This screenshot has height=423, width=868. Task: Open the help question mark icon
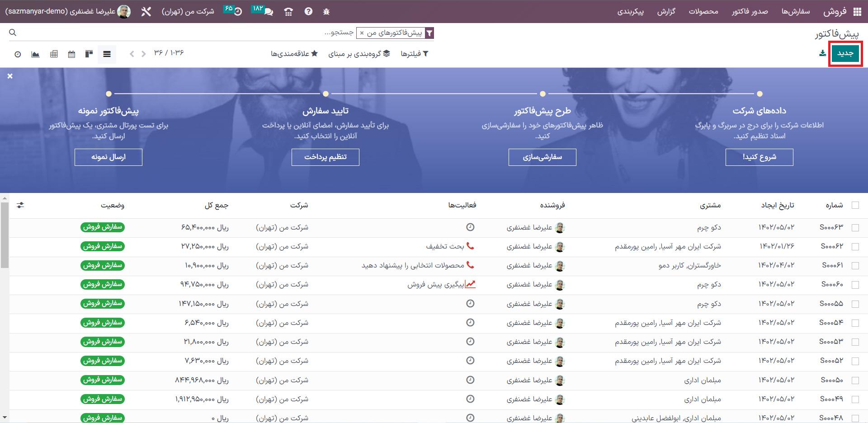(x=308, y=12)
